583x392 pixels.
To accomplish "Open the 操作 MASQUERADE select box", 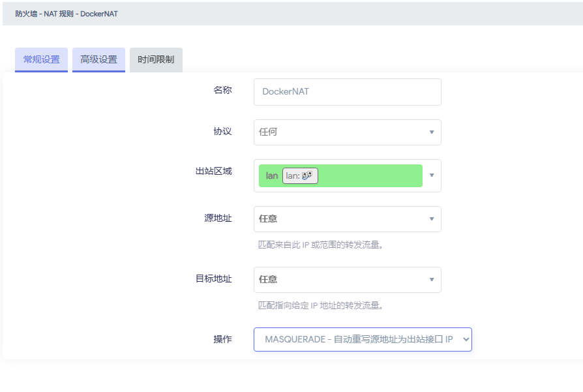I will [x=363, y=339].
